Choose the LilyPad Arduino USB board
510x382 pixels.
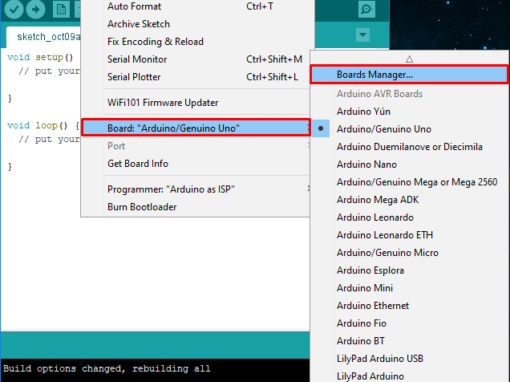pyautogui.click(x=409, y=359)
